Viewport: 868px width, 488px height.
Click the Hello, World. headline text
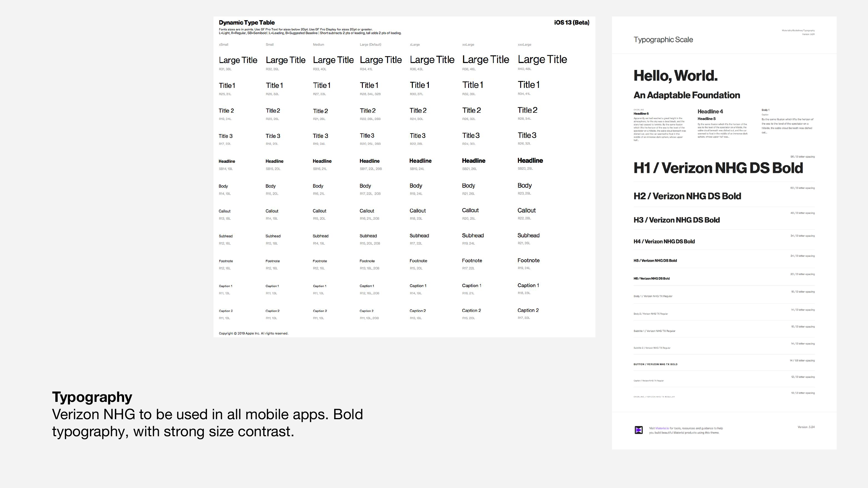[675, 76]
